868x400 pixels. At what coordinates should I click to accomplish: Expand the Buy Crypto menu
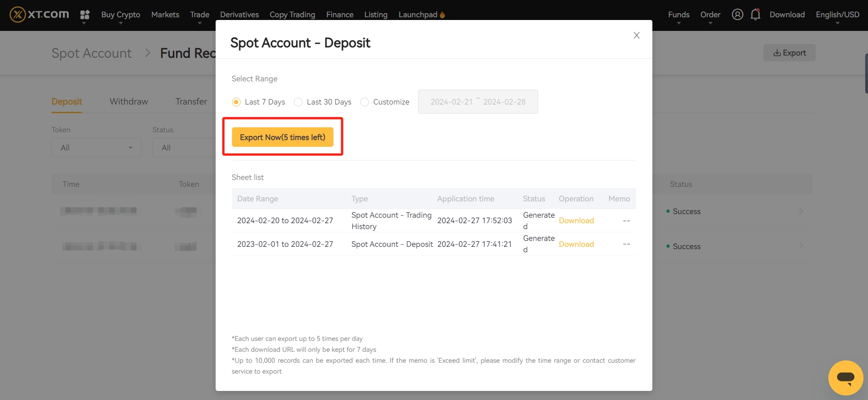pyautogui.click(x=121, y=15)
